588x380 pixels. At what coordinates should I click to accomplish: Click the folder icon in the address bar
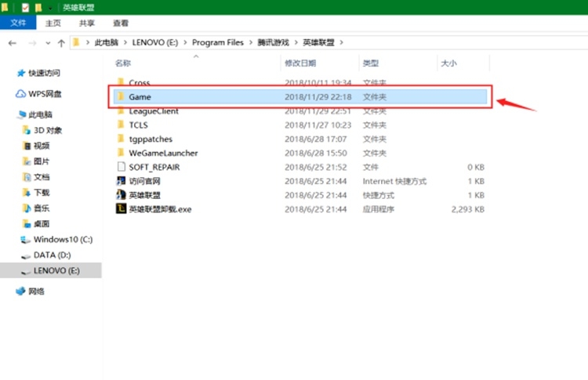point(76,42)
